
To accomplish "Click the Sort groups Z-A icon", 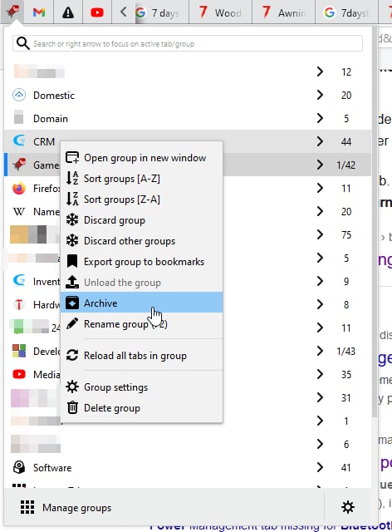I will pos(72,199).
